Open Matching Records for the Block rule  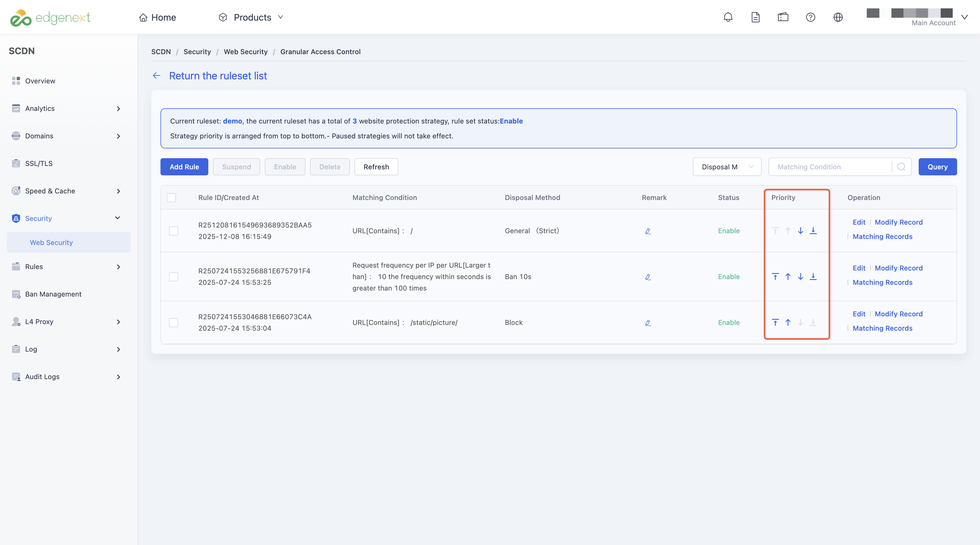[x=882, y=328]
